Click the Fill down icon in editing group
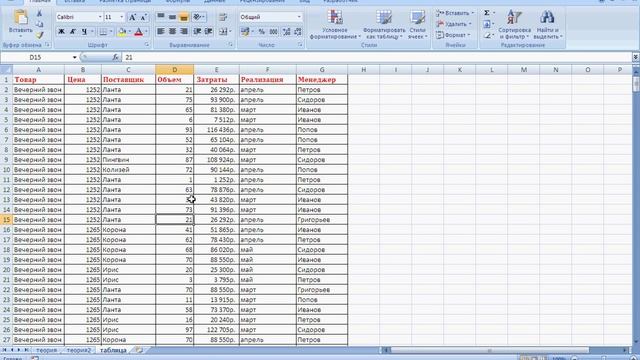 click(x=487, y=24)
